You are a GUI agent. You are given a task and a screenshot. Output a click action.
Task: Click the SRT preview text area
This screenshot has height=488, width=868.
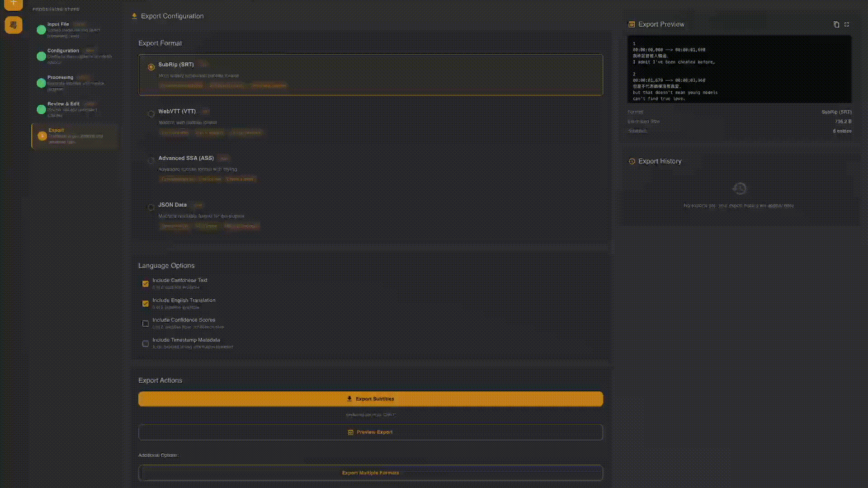739,69
